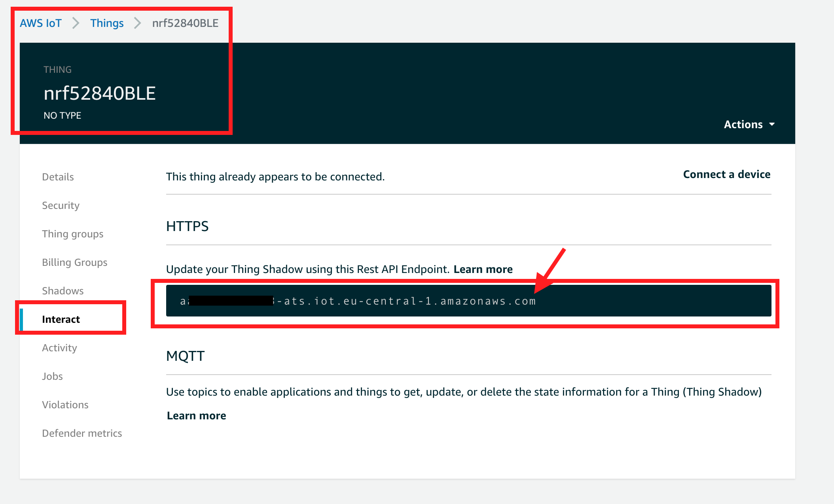Return to Things via breadcrumb
The width and height of the screenshot is (834, 504).
click(x=106, y=23)
